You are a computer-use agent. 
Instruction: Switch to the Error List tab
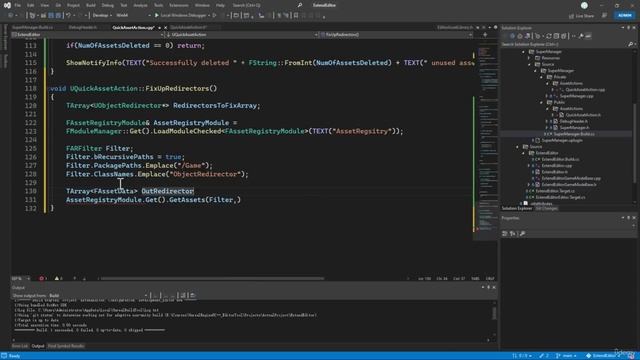point(20,346)
